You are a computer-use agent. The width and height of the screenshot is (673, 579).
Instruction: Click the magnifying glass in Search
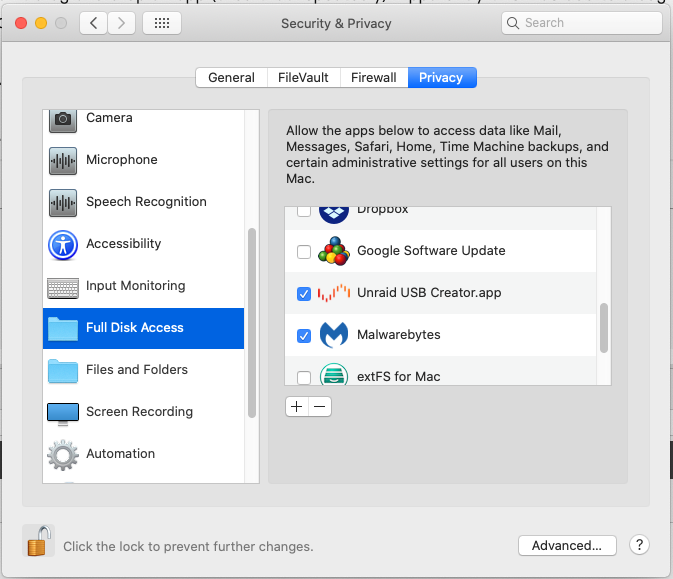[513, 23]
